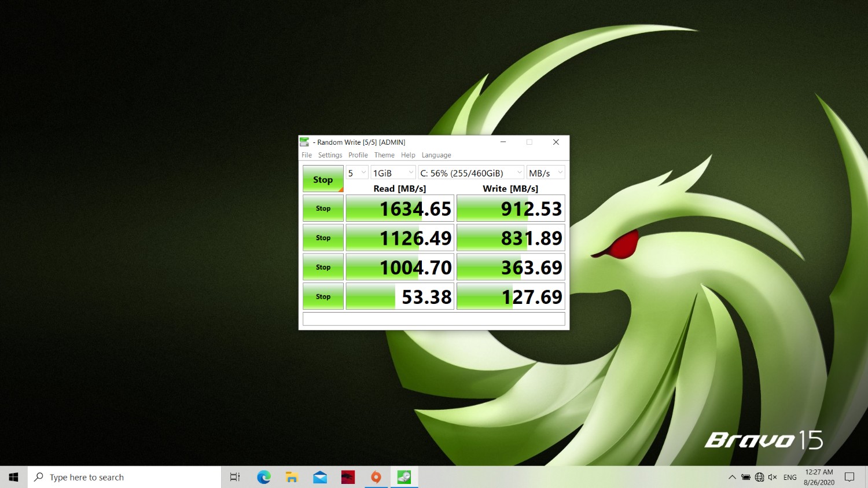Open the clock showing 12:27 AM

click(819, 477)
